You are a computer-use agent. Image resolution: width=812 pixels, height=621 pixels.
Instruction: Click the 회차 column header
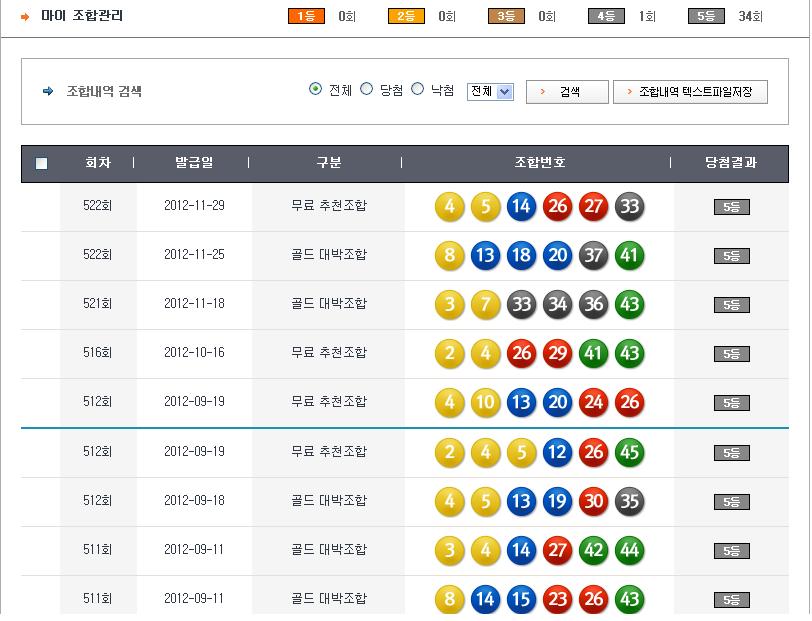click(98, 163)
